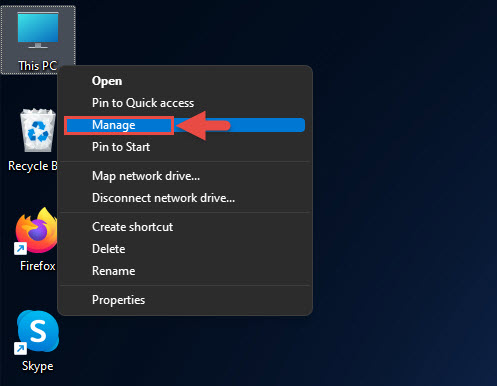Click the Recycle Bin label text
Viewport: 497px width, 386px height.
pos(33,166)
